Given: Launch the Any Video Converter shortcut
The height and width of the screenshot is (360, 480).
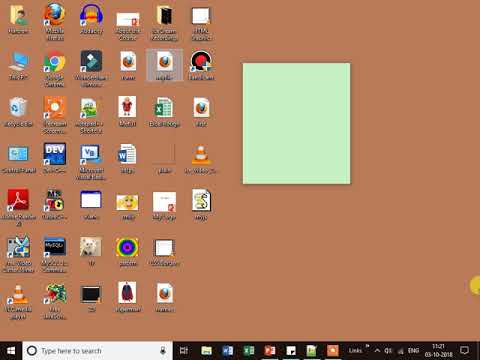Looking at the screenshot, I should tap(18, 254).
